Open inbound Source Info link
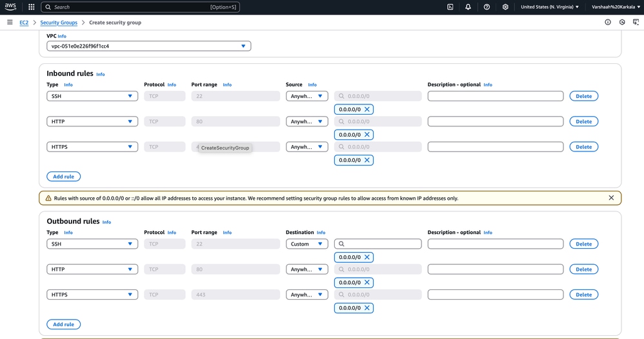Screen dimensions: 644x339 (x=312, y=84)
